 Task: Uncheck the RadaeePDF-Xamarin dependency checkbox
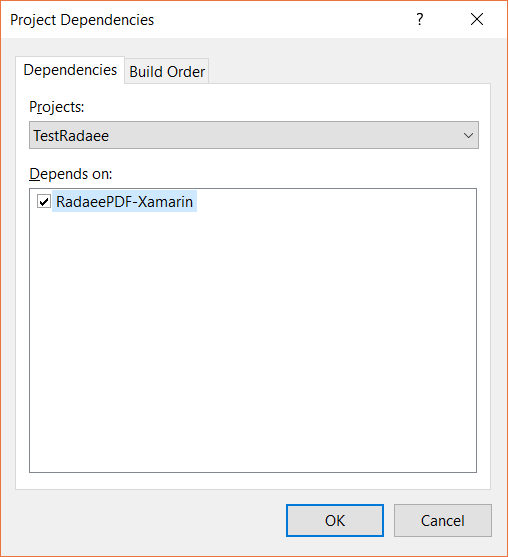point(44,202)
